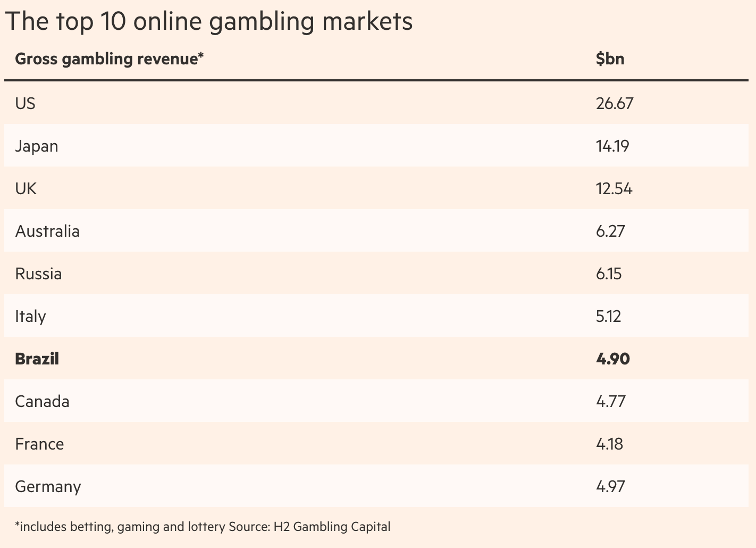The width and height of the screenshot is (756, 548).
Task: Select the Japan row label
Action: (36, 146)
